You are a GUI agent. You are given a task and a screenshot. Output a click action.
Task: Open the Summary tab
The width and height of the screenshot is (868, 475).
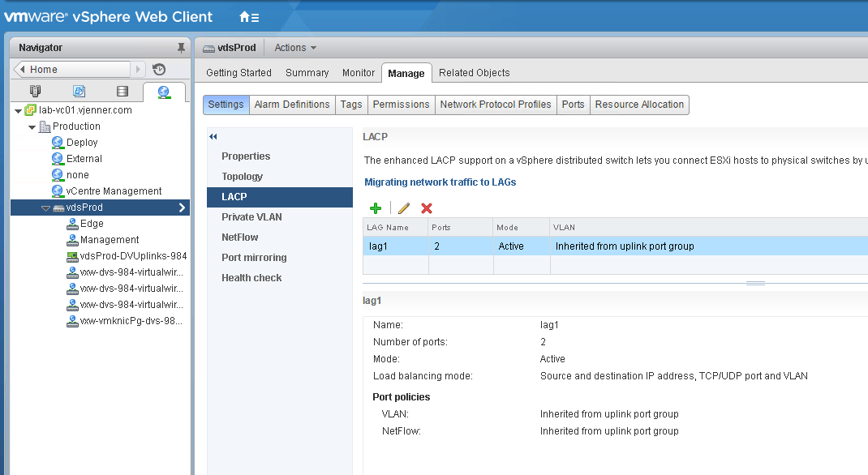pyautogui.click(x=307, y=72)
